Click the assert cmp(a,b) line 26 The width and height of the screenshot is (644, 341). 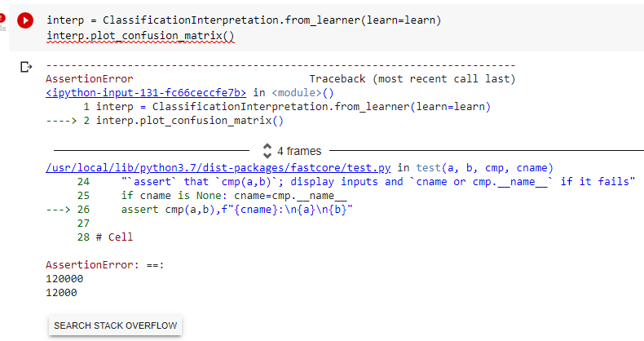click(x=239, y=210)
